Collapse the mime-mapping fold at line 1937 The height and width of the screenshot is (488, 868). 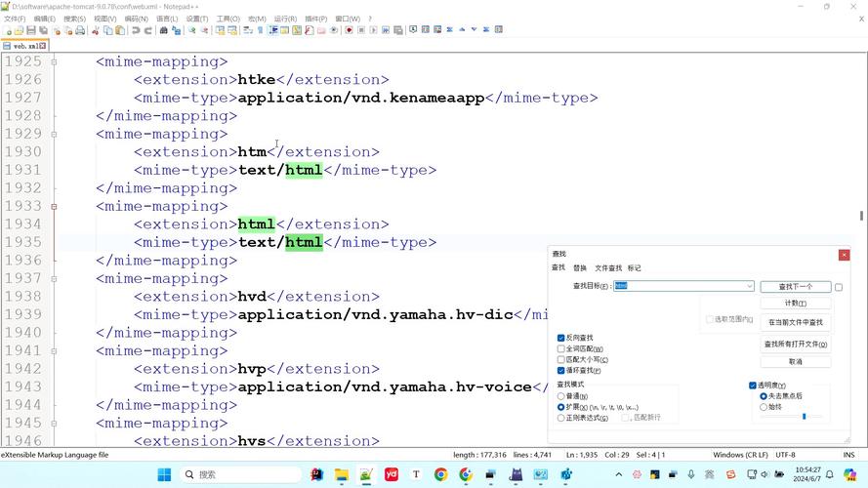point(54,279)
